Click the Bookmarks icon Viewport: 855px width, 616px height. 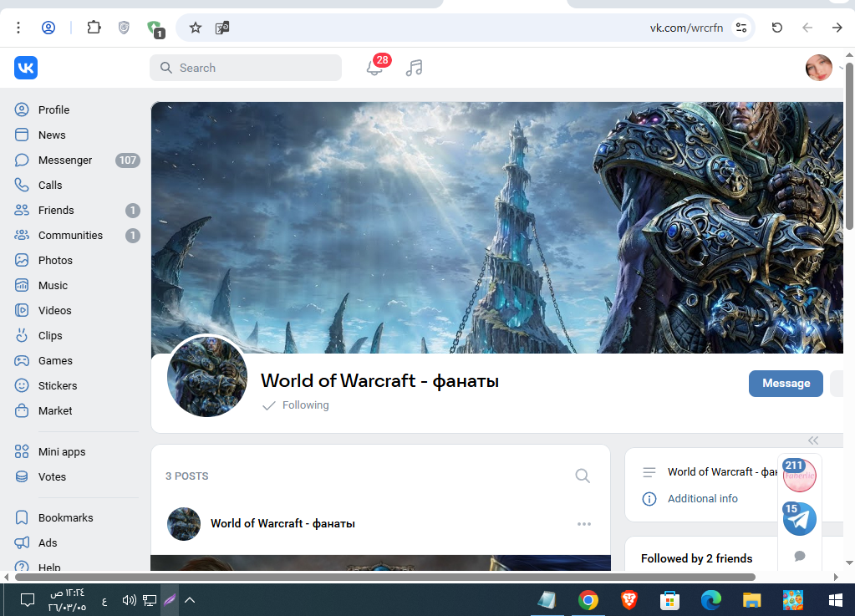pos(21,517)
